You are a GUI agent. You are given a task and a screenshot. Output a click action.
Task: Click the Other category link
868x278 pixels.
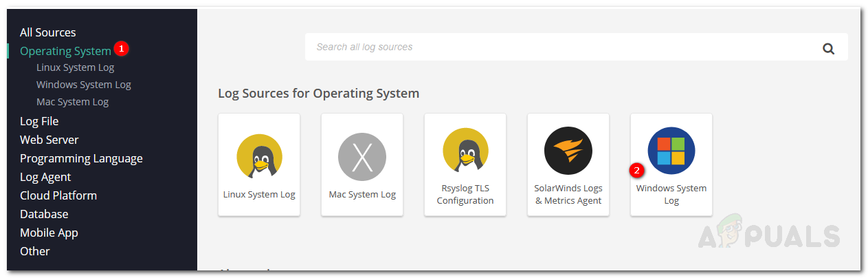[35, 251]
